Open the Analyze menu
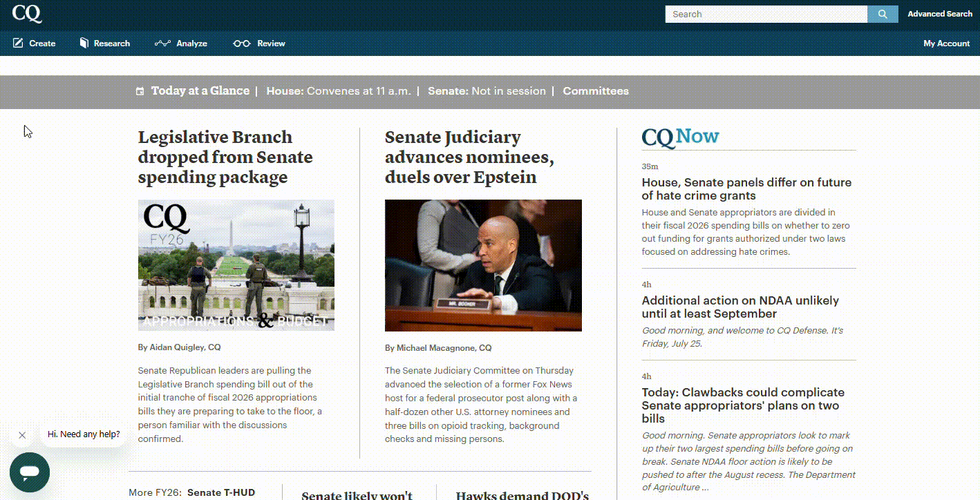980x500 pixels. (x=181, y=43)
